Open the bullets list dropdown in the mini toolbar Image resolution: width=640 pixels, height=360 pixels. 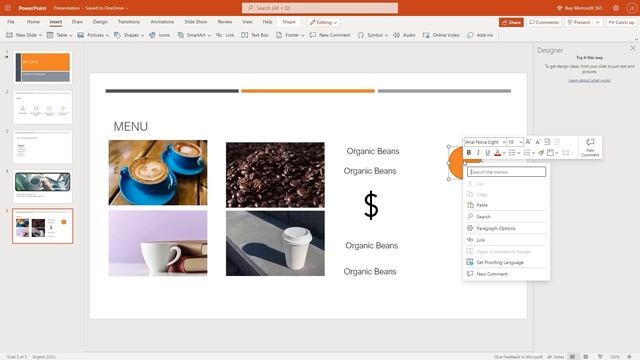point(519,153)
